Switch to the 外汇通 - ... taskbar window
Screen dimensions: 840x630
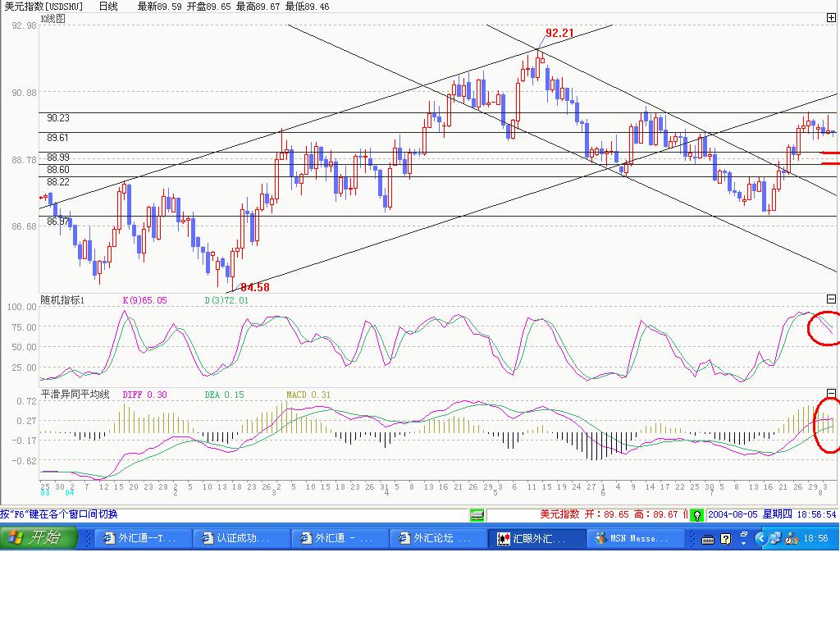[340, 538]
